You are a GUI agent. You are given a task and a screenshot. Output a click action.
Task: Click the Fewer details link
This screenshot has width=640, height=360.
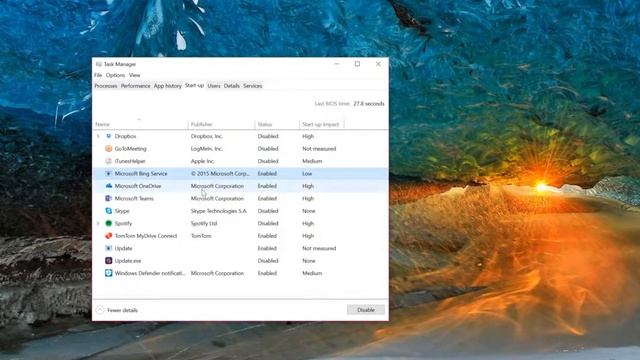pyautogui.click(x=122, y=310)
